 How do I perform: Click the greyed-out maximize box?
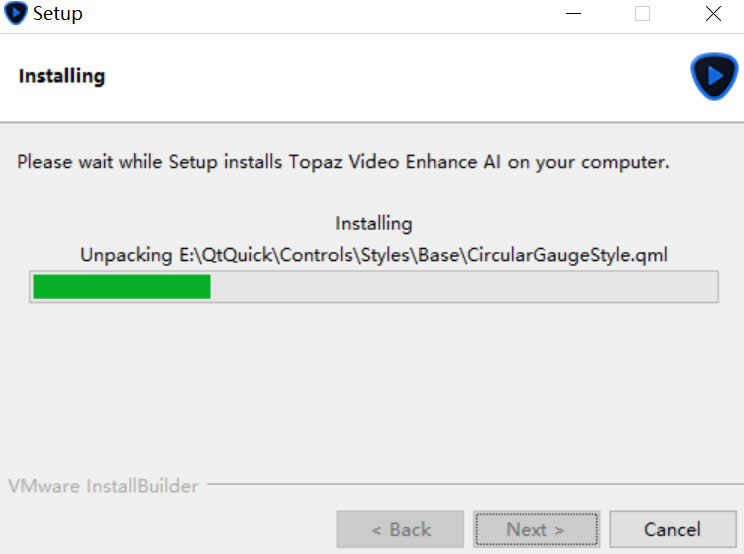tap(642, 14)
